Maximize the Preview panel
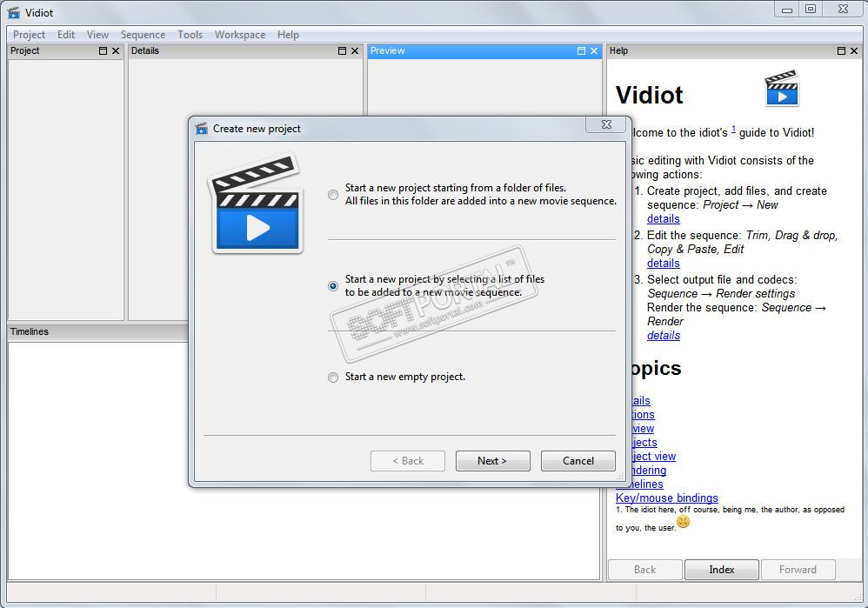 581,51
